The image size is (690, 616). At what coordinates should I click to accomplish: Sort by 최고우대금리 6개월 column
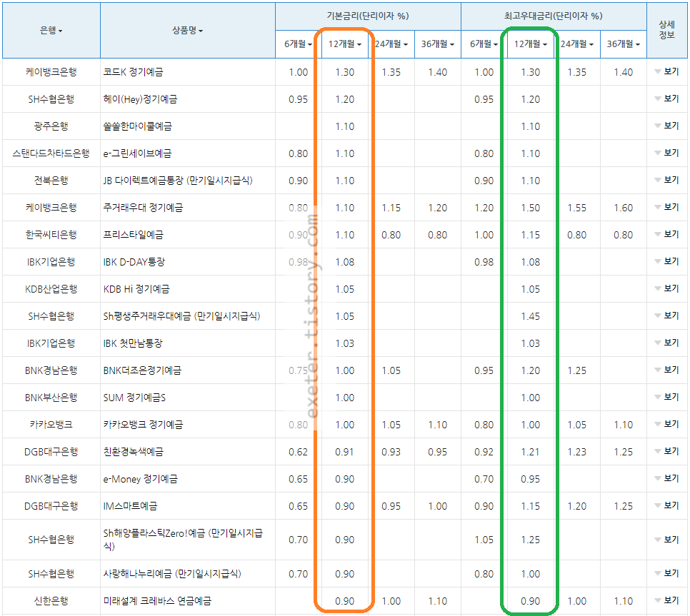484,44
